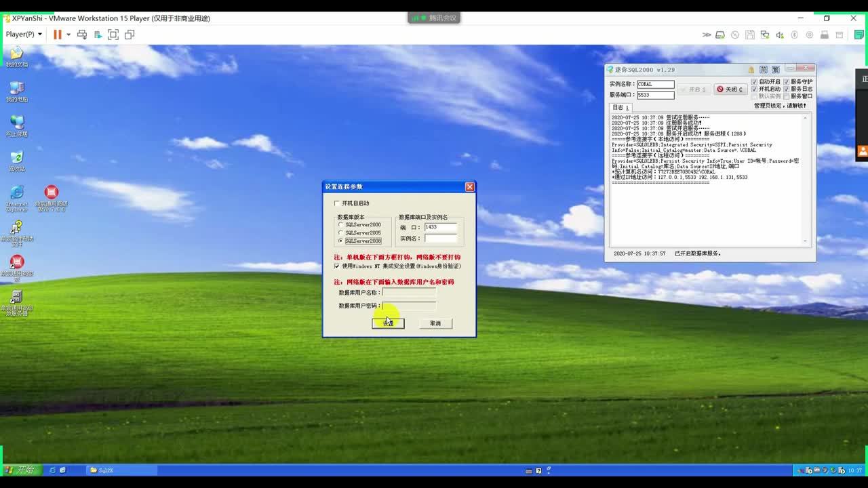This screenshot has height=488, width=868.
Task: Click the 繁 traditional Chinese icon
Action: click(776, 70)
